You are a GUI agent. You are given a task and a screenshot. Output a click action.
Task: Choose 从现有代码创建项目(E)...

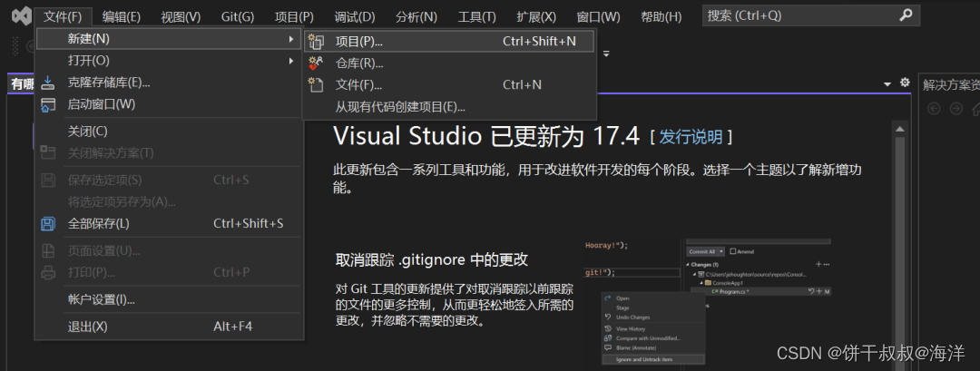pos(449,107)
